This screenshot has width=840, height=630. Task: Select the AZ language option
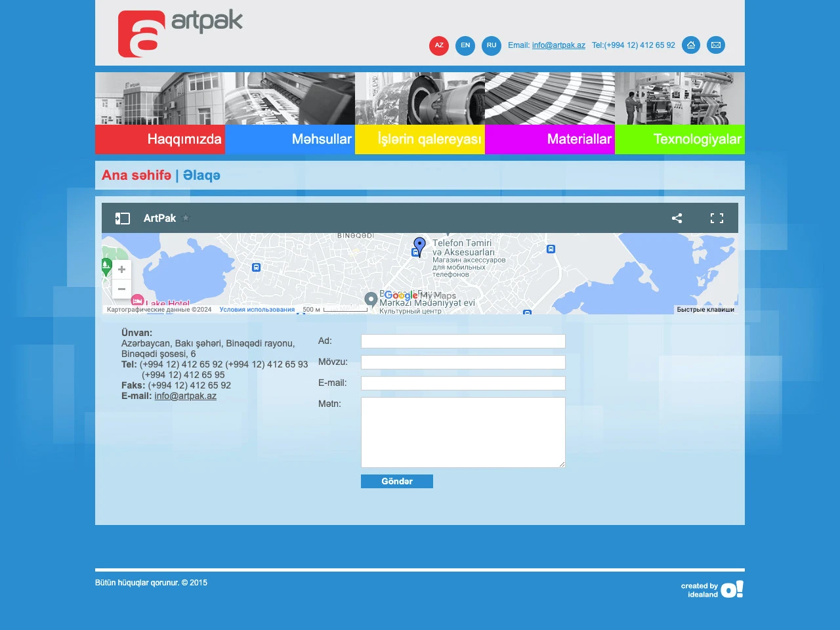coord(438,45)
